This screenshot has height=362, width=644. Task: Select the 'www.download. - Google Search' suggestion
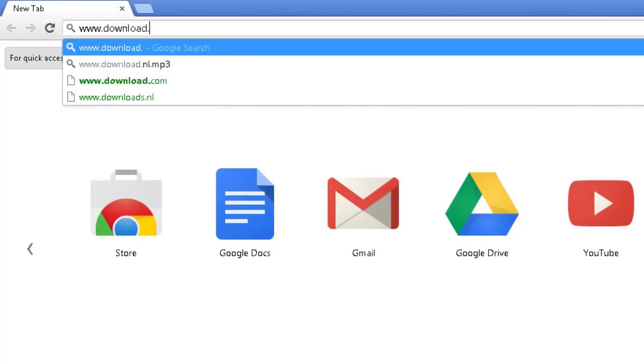(x=354, y=48)
